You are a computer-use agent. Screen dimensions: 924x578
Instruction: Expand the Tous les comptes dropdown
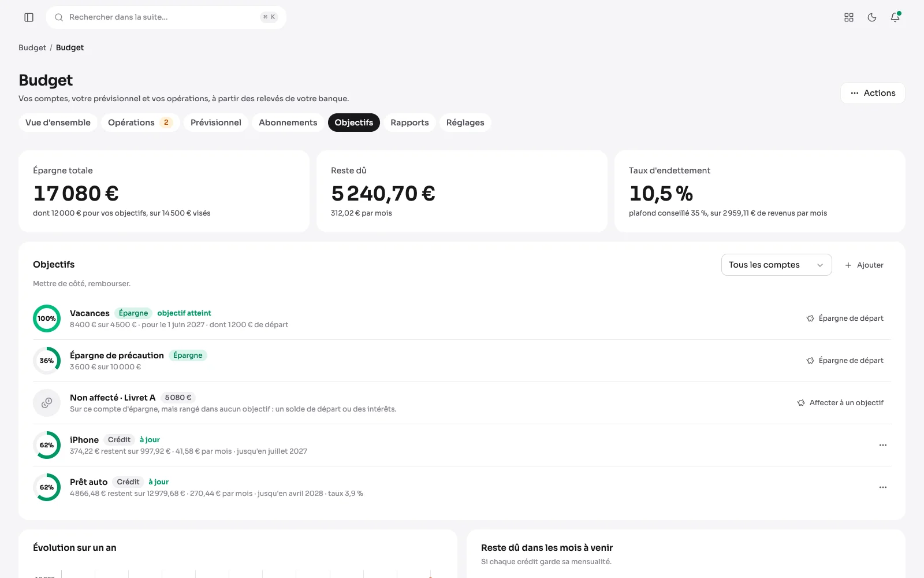(x=776, y=265)
